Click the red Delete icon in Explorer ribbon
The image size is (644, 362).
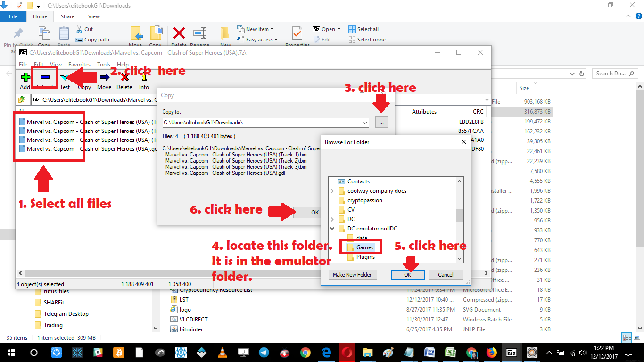(x=179, y=33)
